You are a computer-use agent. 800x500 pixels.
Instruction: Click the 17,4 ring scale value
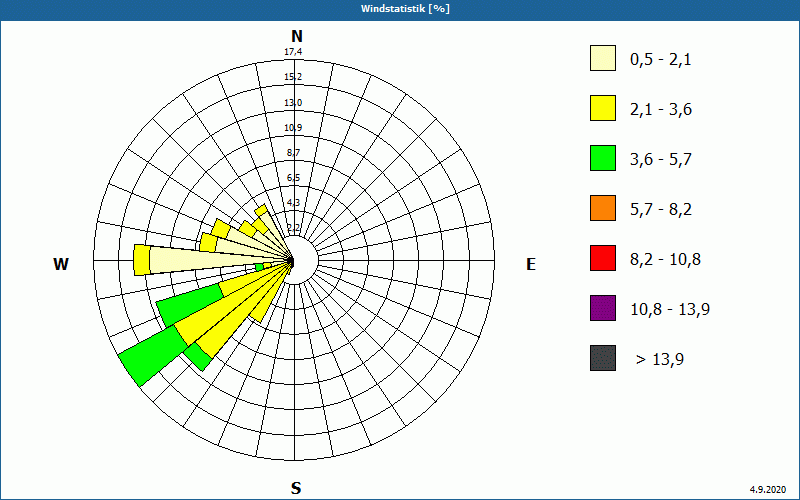pyautogui.click(x=293, y=52)
